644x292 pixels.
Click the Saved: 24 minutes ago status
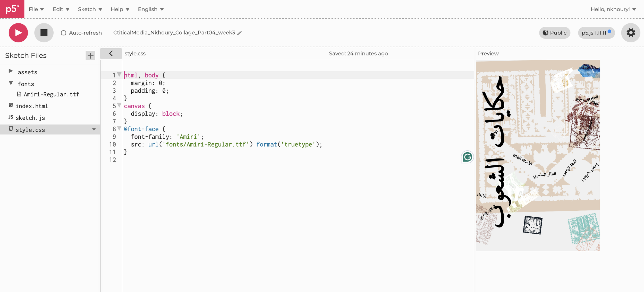point(358,54)
